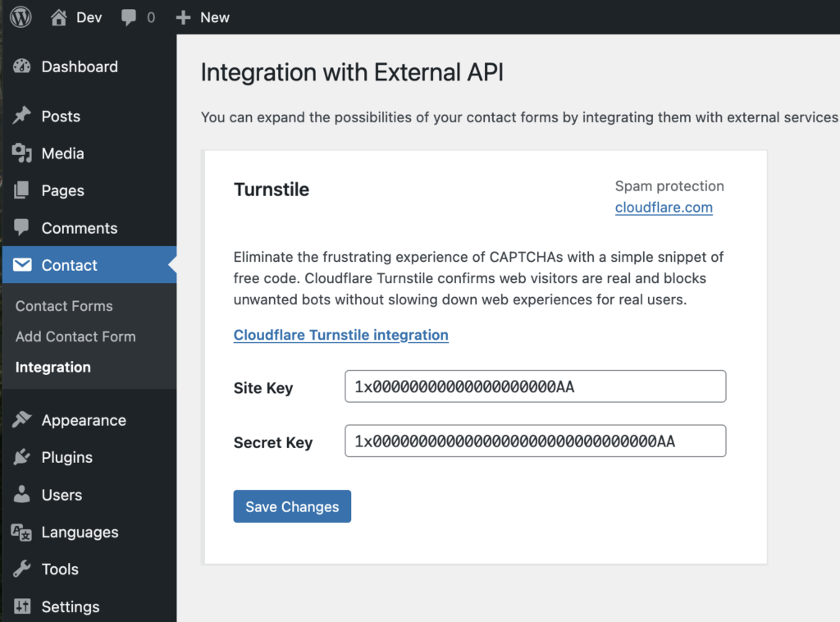
Task: Follow the Cloudflare Turnstile integration link
Action: (341, 335)
